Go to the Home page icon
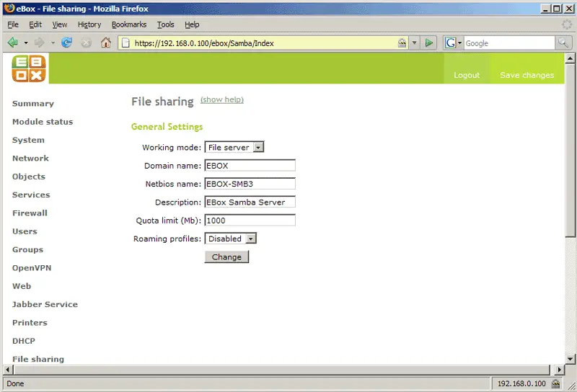The image size is (577, 392). 106,43
